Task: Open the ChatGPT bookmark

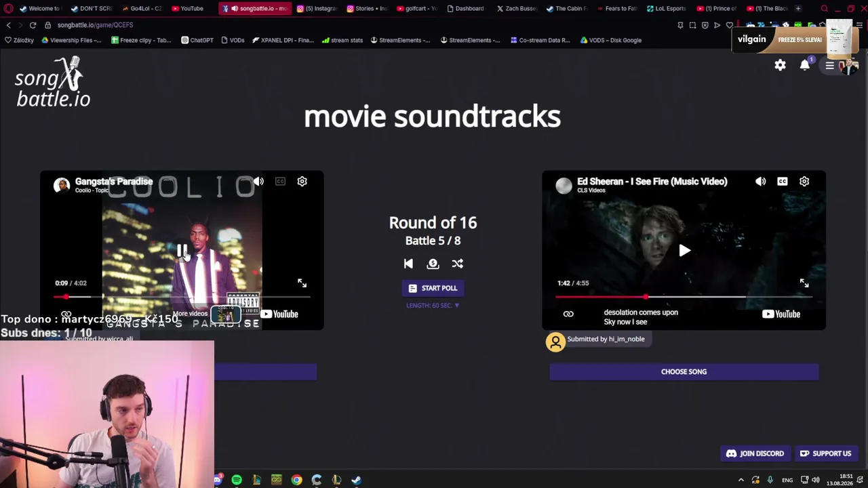Action: 197,40
